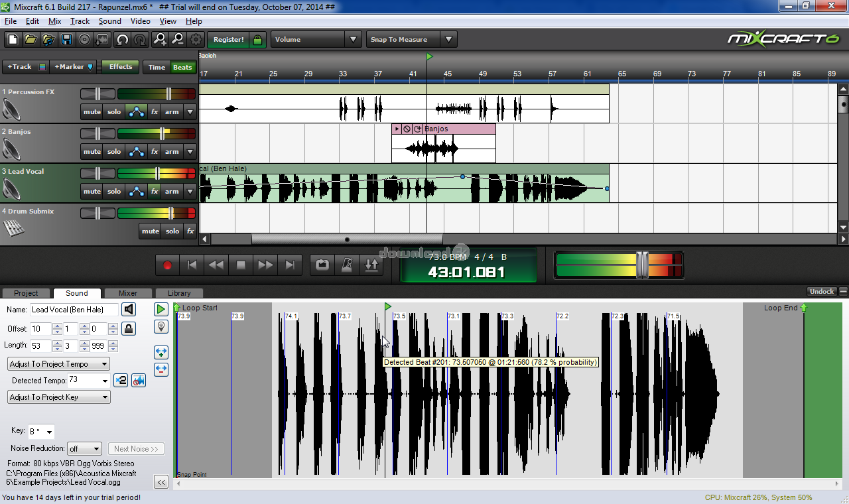Open the Mix menu
The image size is (849, 504).
(x=54, y=21)
